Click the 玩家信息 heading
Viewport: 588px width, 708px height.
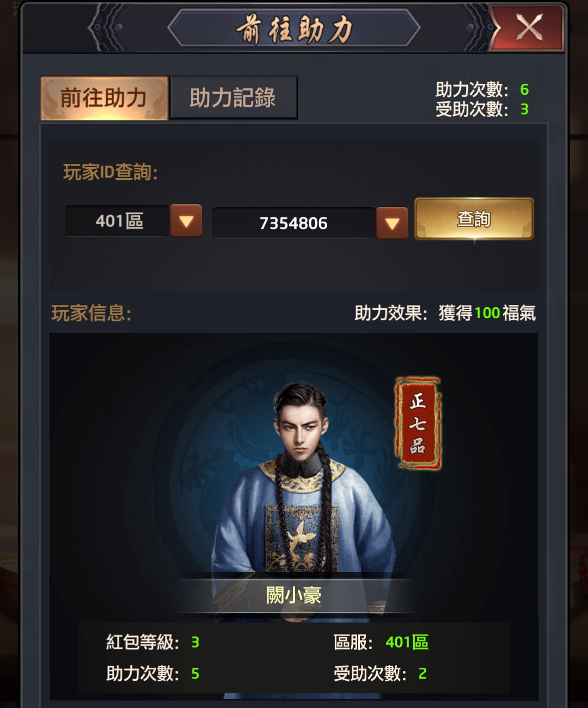point(91,313)
